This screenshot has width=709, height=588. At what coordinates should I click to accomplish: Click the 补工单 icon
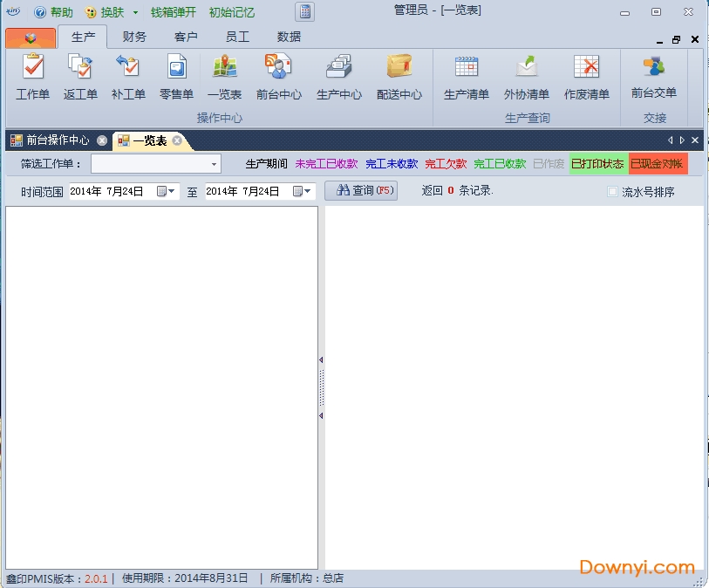(x=127, y=74)
